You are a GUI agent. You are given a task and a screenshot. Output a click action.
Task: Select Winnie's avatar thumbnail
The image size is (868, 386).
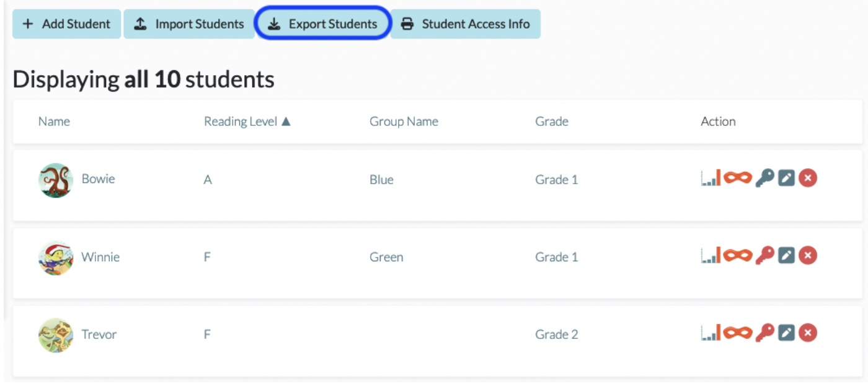click(56, 258)
